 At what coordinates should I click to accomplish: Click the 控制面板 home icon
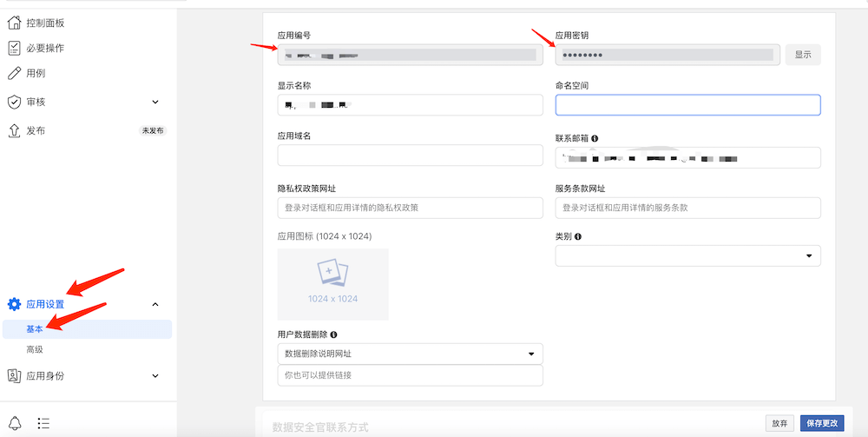click(x=14, y=23)
